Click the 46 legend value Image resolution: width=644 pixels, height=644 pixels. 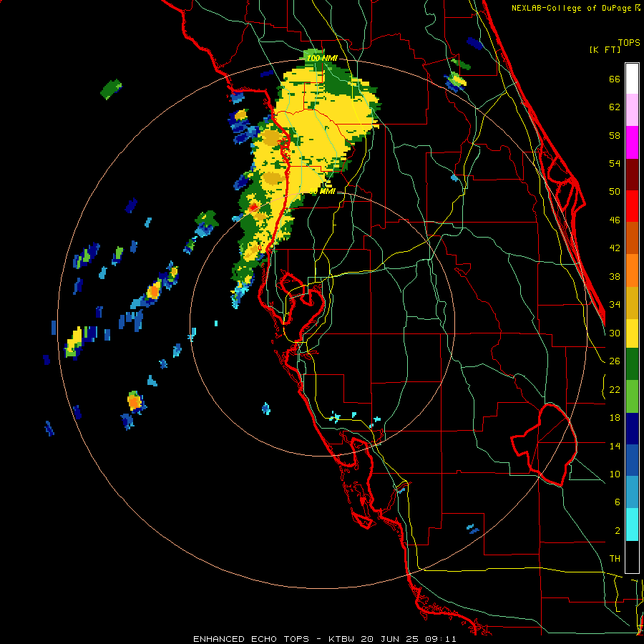(x=615, y=220)
